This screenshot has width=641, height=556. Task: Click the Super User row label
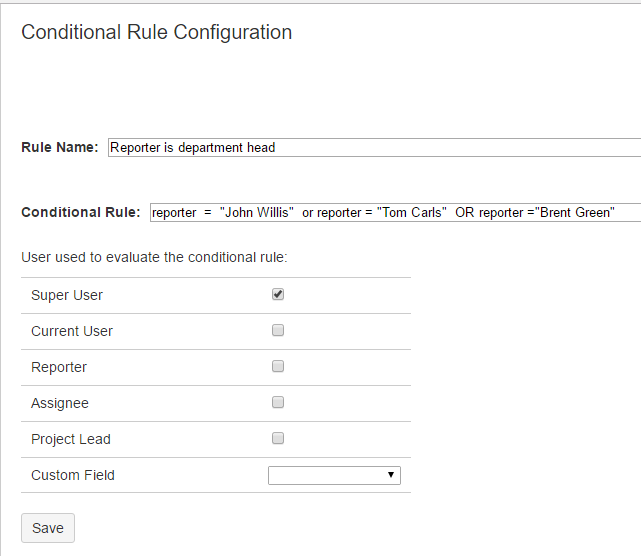[67, 296]
